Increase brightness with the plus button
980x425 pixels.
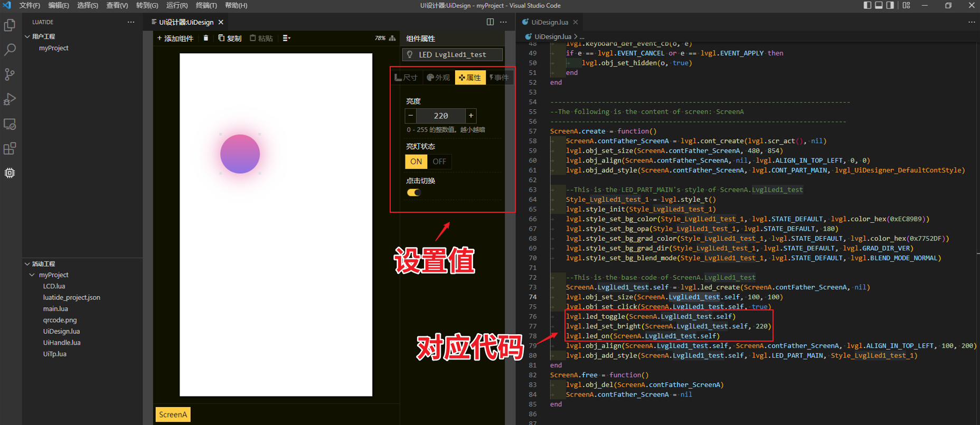pos(471,116)
